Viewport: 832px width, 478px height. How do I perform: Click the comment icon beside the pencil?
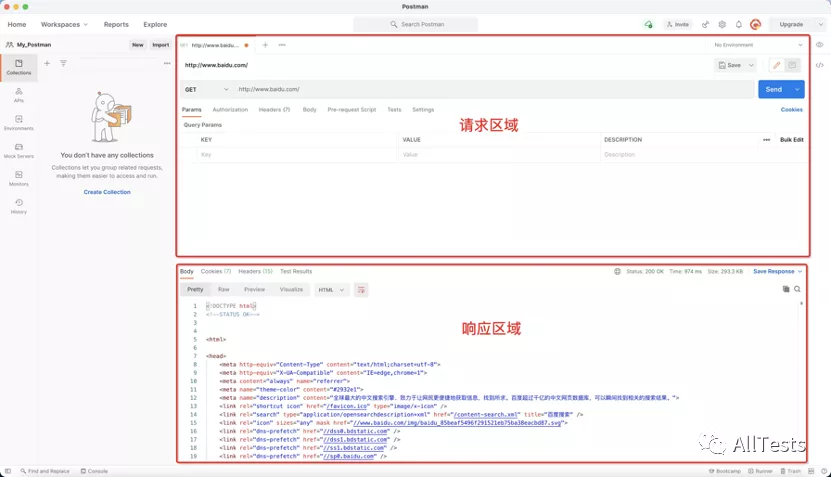pyautogui.click(x=792, y=65)
